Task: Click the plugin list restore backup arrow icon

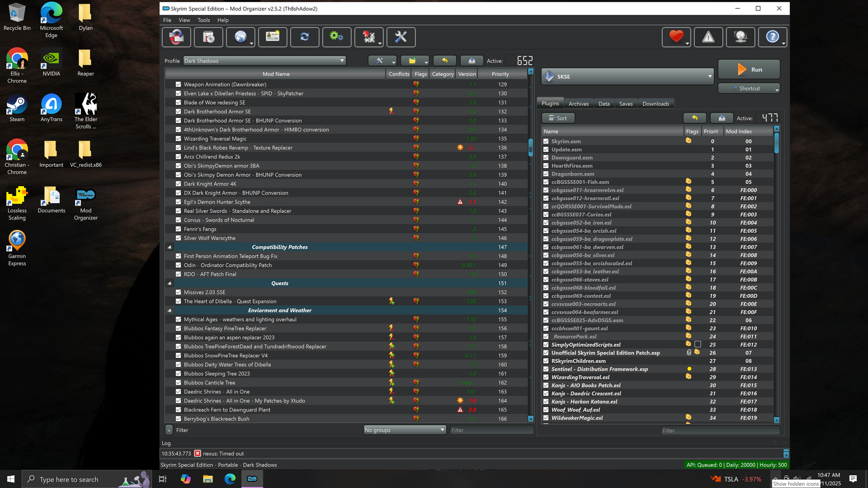Action: [694, 118]
